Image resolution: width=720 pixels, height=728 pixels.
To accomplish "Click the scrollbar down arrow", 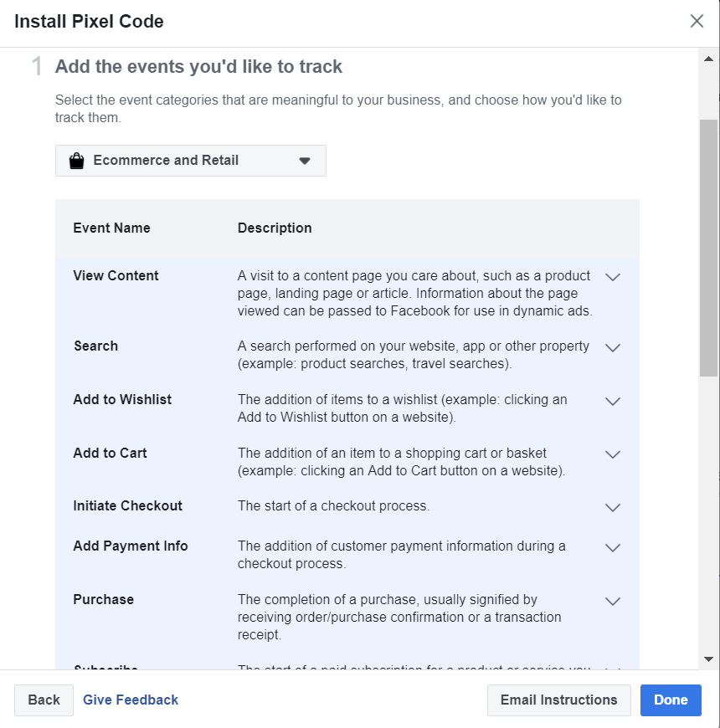I will (x=708, y=659).
